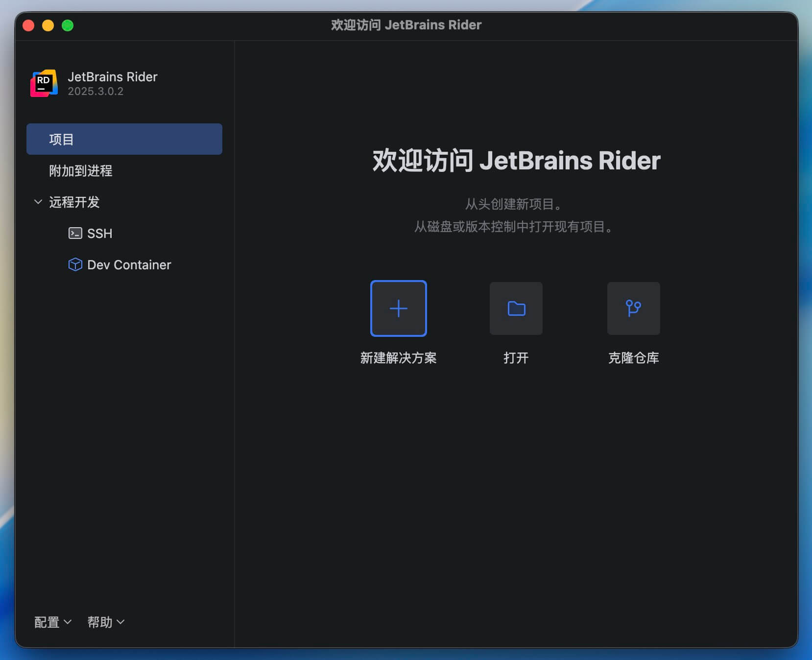Switch to the 附加到进程 tab
Screen dimensions: 812x660
[x=81, y=170]
